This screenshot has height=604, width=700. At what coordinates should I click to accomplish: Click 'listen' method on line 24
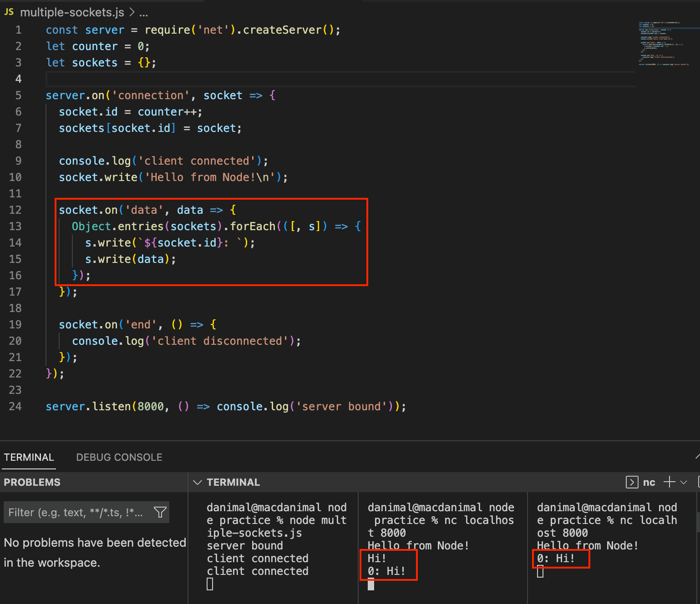[x=112, y=407]
